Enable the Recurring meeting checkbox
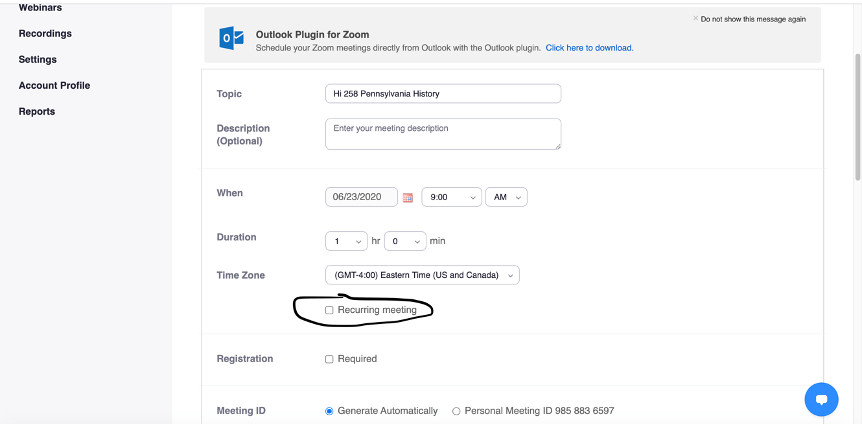 click(x=329, y=311)
